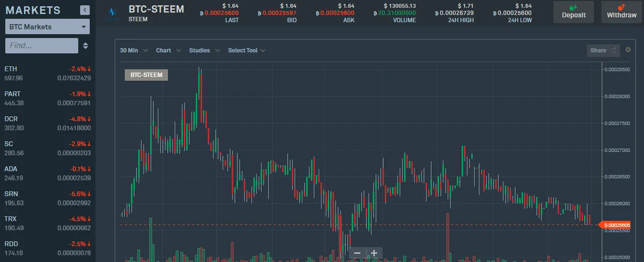
Task: Select the ETH market row
Action: [x=48, y=73]
